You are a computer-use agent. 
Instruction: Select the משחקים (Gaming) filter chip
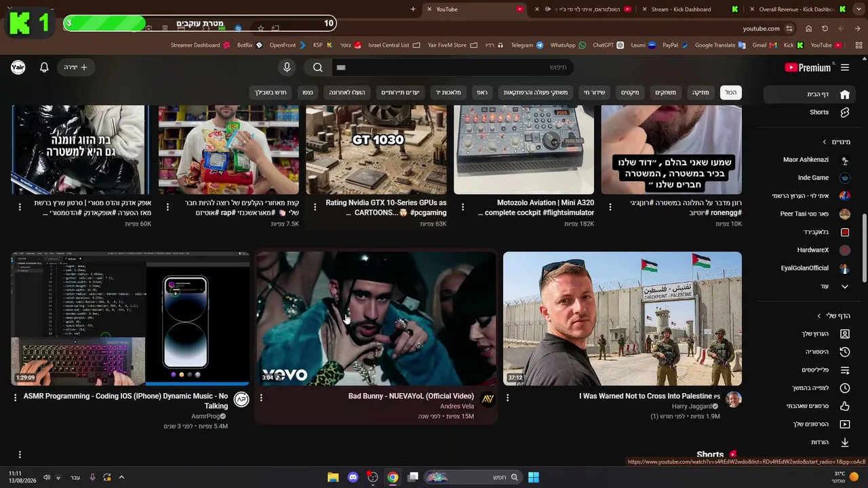[x=665, y=92]
